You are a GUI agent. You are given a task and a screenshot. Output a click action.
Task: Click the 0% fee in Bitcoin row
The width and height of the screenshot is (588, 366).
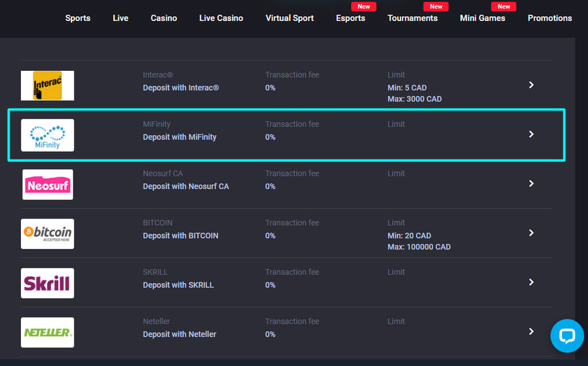point(270,236)
